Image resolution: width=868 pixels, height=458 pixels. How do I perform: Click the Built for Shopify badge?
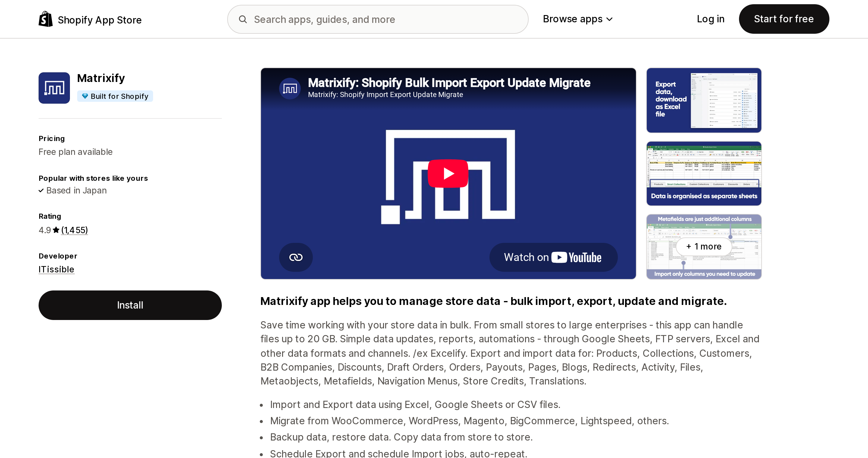click(115, 96)
